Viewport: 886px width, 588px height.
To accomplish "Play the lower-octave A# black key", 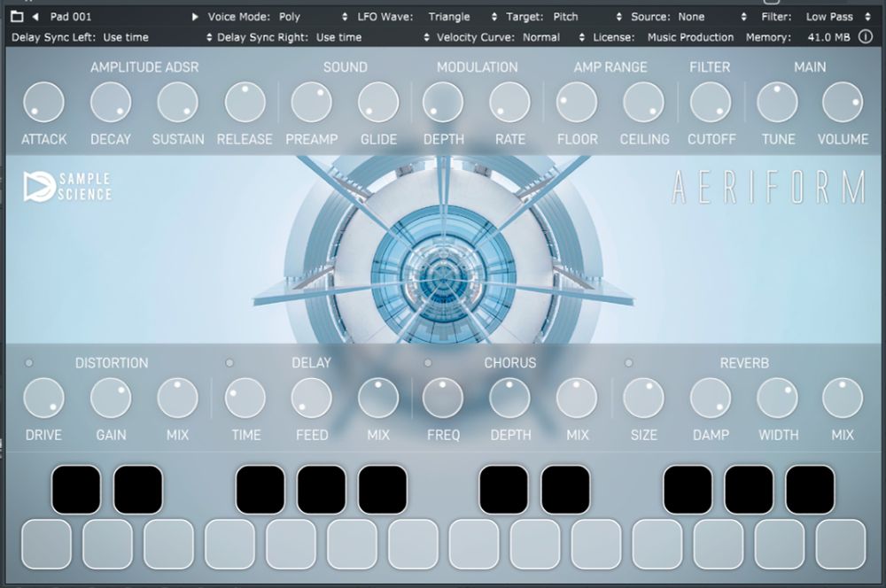I will (x=383, y=490).
